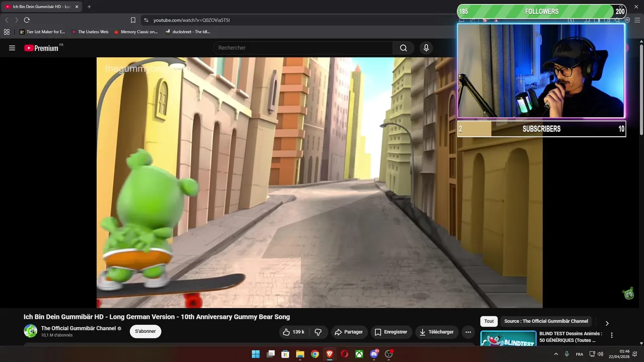Screen dimensions: 644x362
Task: Reload the YouTube page
Action: 27,20
